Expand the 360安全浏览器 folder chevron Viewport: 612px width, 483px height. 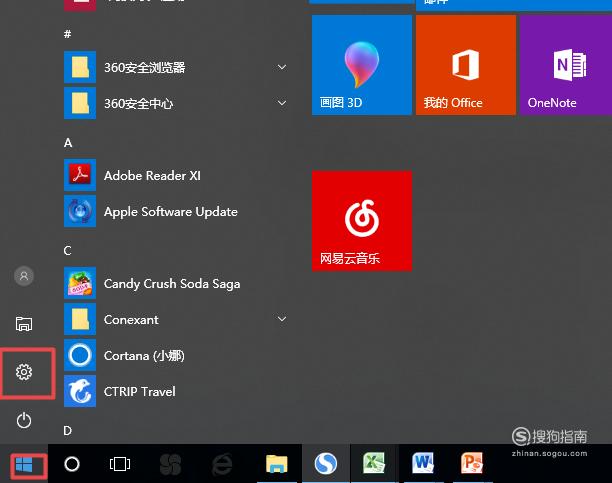(x=282, y=67)
